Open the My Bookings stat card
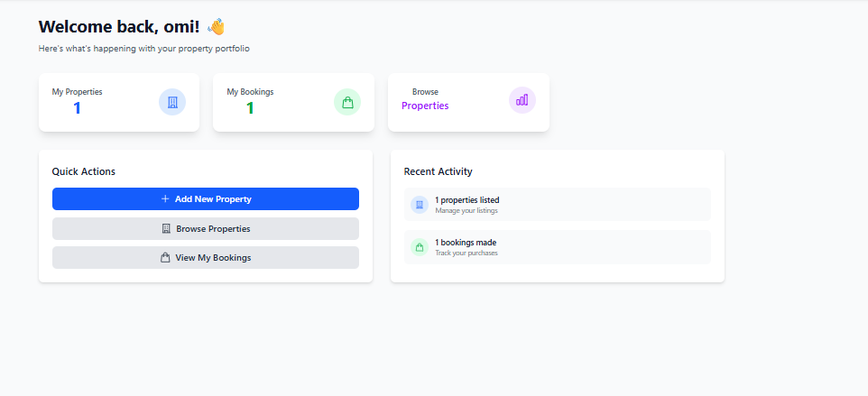Screen dimensions: 868x396 point(293,102)
